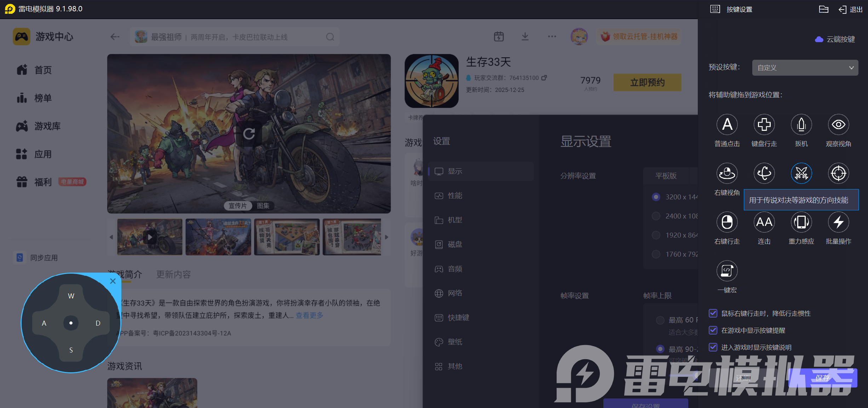Close the WASD direction pad overlay

[113, 281]
